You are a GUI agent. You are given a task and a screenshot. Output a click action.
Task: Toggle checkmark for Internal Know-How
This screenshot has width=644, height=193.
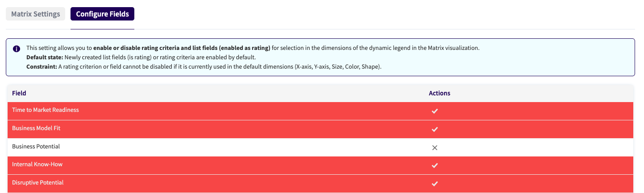pyautogui.click(x=435, y=165)
